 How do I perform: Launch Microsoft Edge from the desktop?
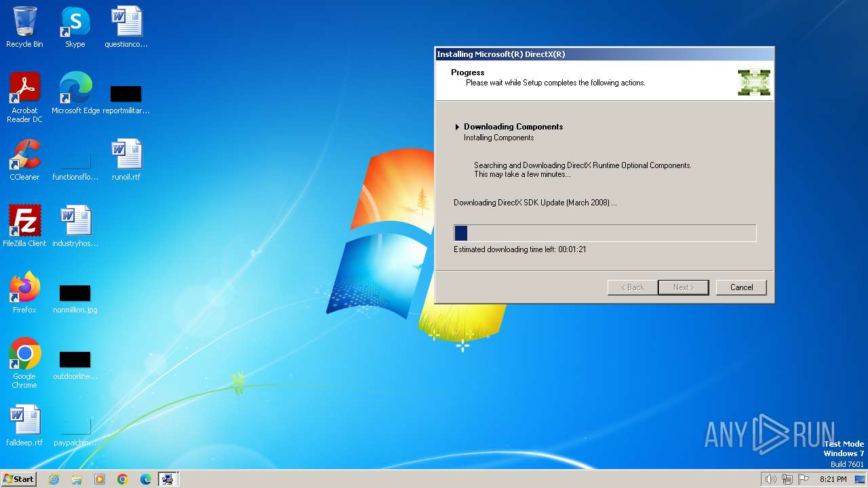[x=75, y=94]
